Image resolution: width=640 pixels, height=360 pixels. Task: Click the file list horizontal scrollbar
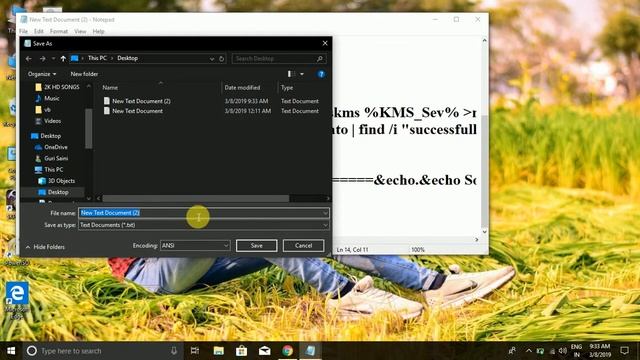click(196, 198)
